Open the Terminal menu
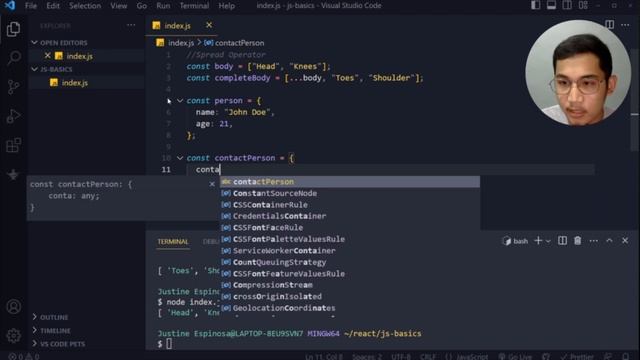The image size is (640, 360). (194, 6)
